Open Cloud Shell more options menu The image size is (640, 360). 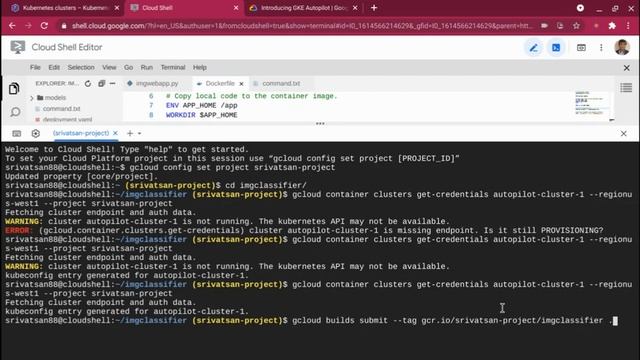click(601, 48)
